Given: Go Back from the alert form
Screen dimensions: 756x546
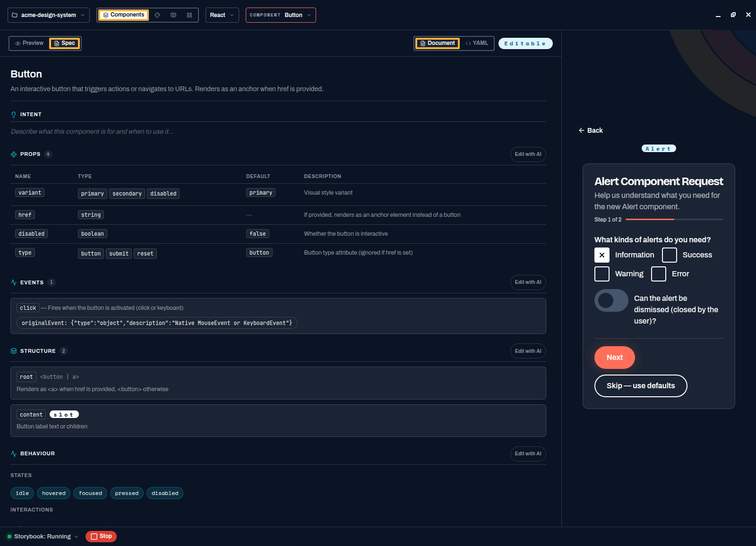Looking at the screenshot, I should pos(591,130).
